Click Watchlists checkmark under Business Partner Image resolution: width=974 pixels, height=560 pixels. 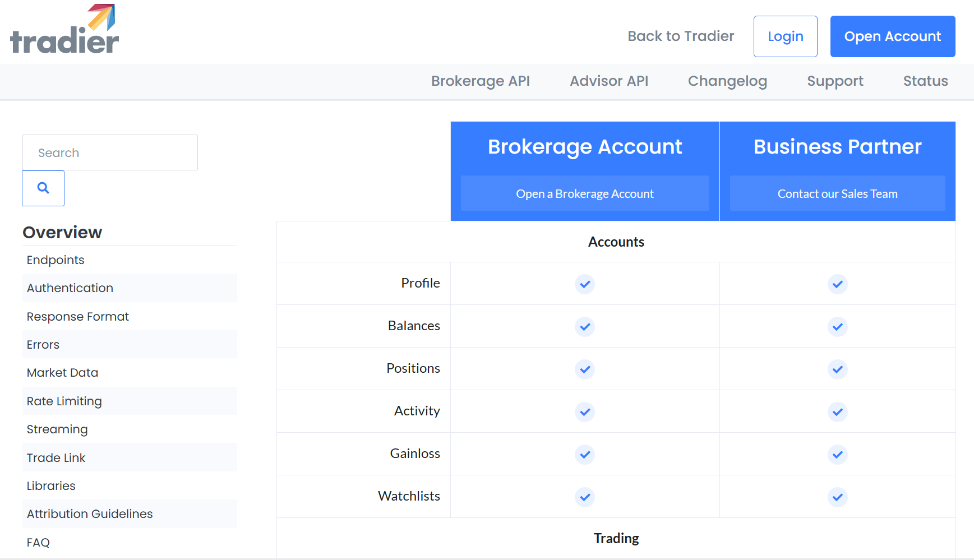pyautogui.click(x=838, y=497)
